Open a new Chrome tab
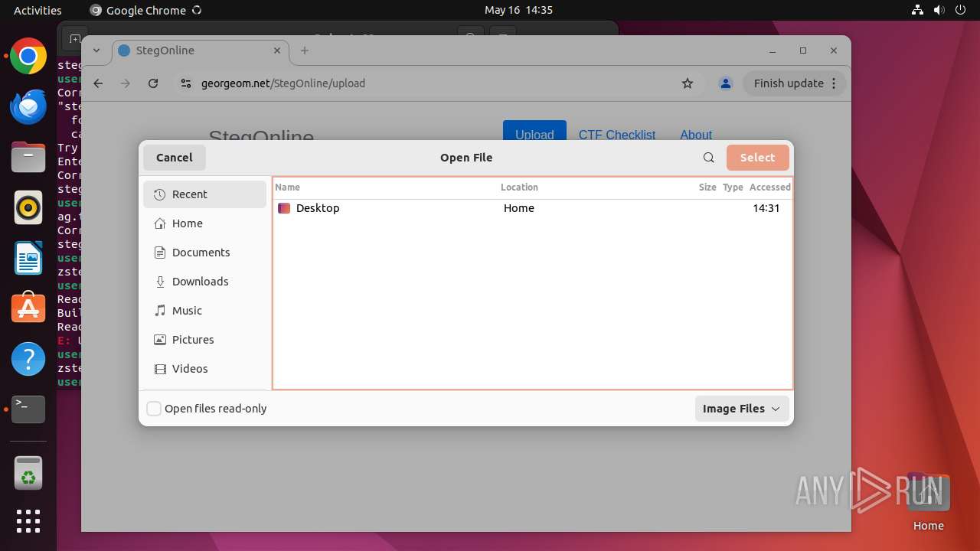980x551 pixels. point(305,51)
